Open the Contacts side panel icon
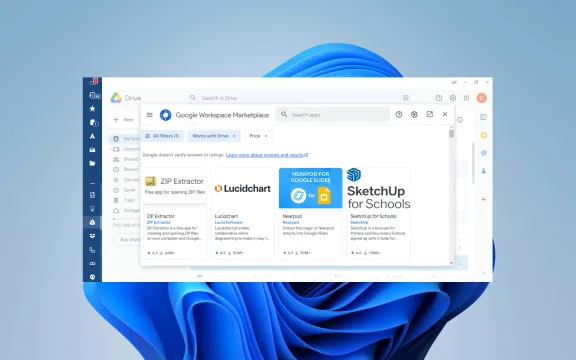576x360 pixels. (484, 171)
